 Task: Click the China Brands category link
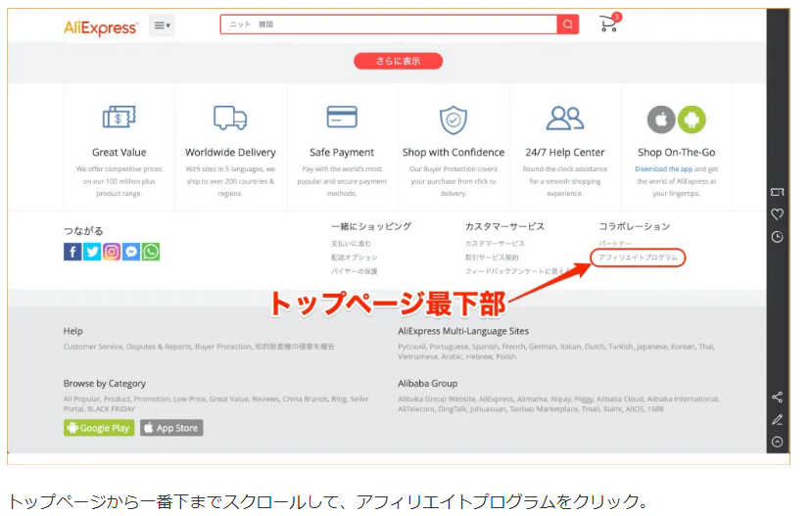(305, 399)
